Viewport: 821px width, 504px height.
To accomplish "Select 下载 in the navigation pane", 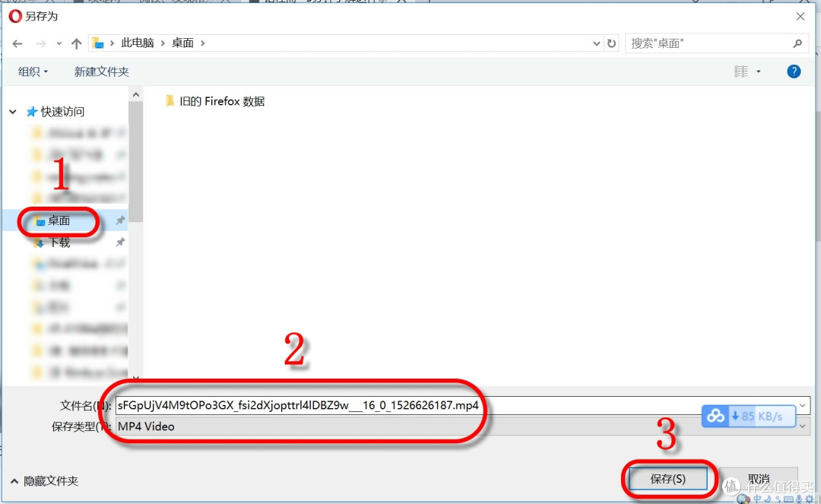I will (59, 242).
